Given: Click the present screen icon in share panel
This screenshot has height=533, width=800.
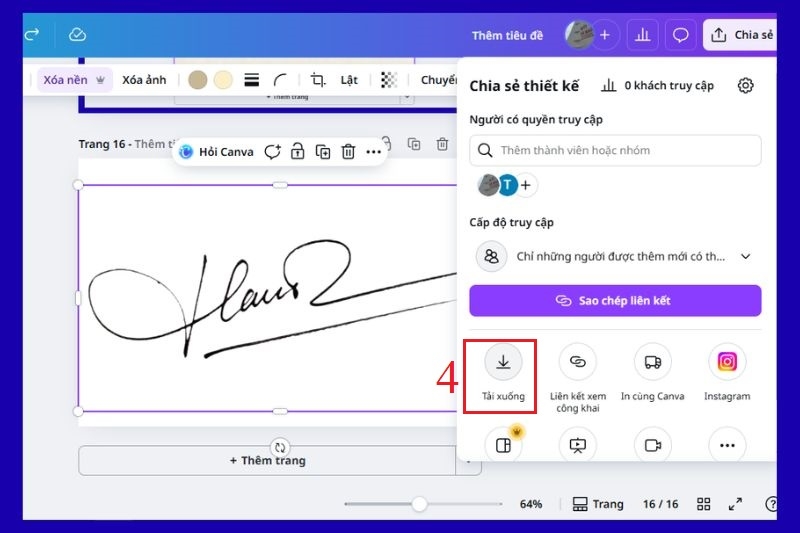Looking at the screenshot, I should [x=578, y=445].
